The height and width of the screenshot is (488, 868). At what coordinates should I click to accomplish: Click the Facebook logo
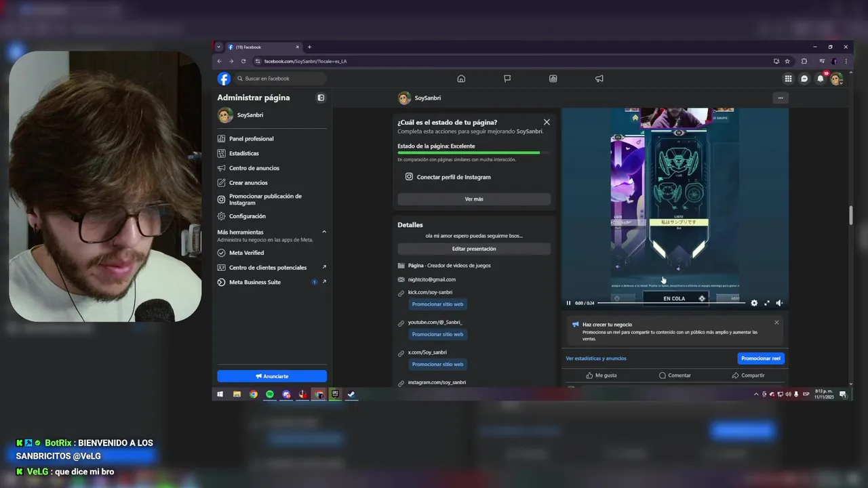tap(224, 79)
